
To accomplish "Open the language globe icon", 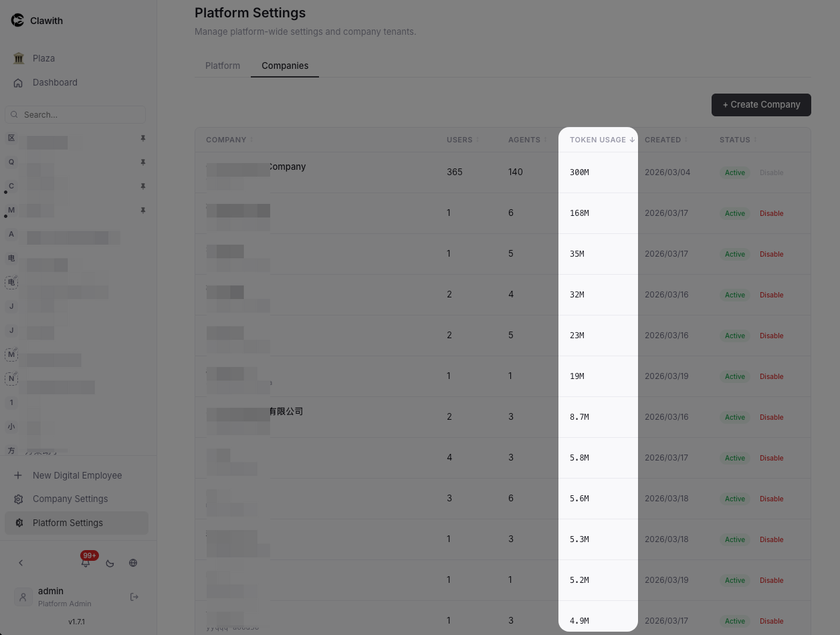I will pyautogui.click(x=133, y=563).
